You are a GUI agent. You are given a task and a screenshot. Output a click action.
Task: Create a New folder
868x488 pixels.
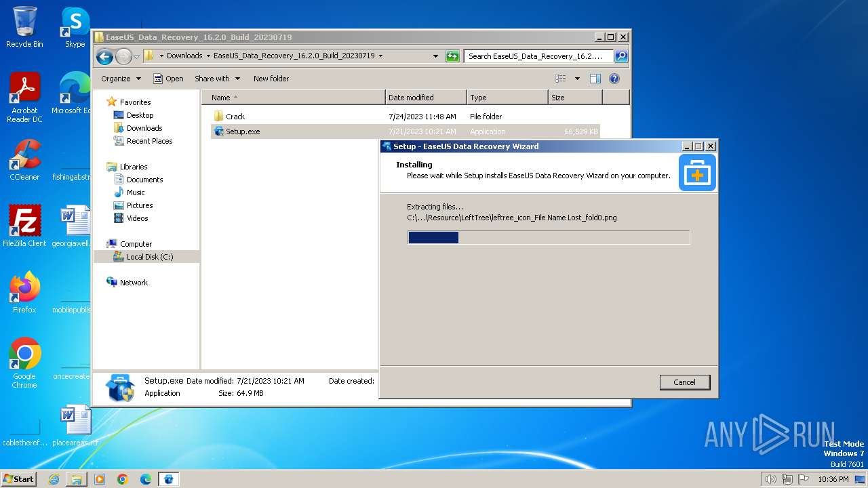click(x=271, y=79)
